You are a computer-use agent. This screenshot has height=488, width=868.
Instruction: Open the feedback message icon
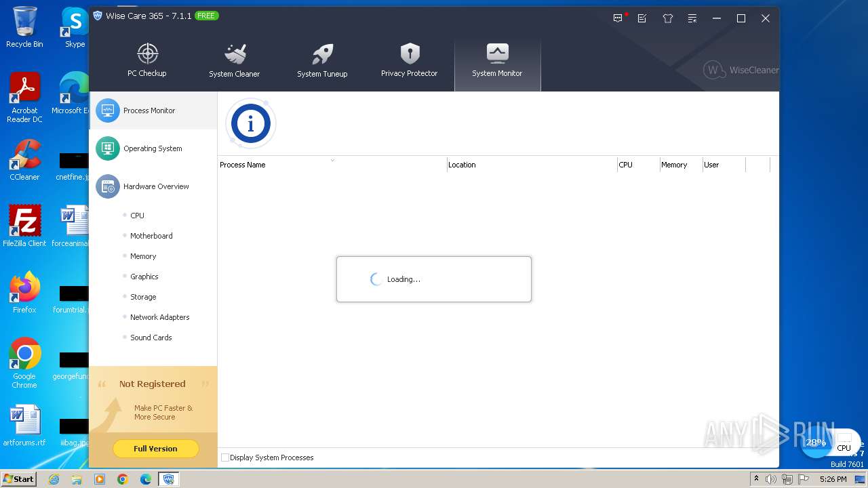pyautogui.click(x=618, y=18)
